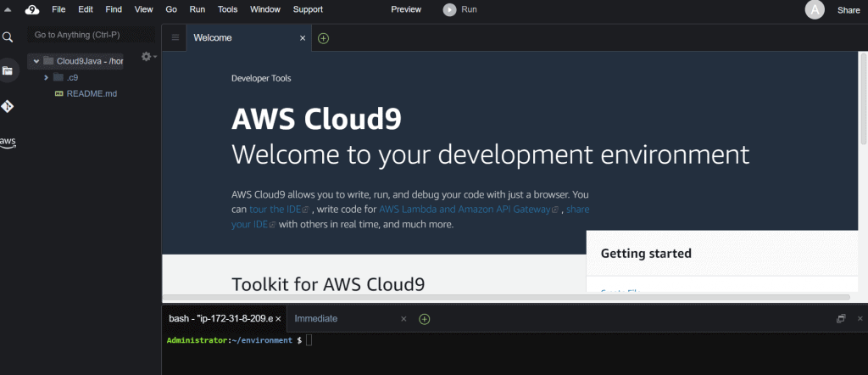Screen dimensions: 868x375
Task: Collapse the Cloud9Java root folder
Action: point(36,61)
